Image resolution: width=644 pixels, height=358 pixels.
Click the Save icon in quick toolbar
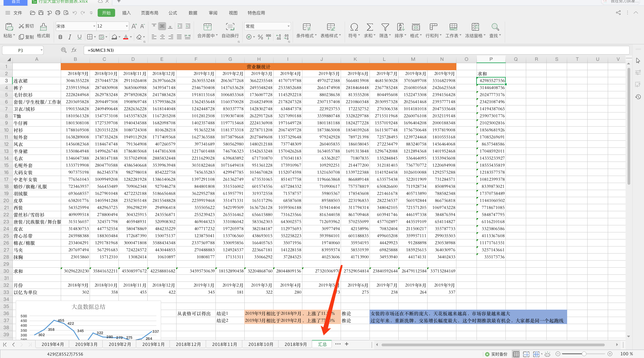41,13
